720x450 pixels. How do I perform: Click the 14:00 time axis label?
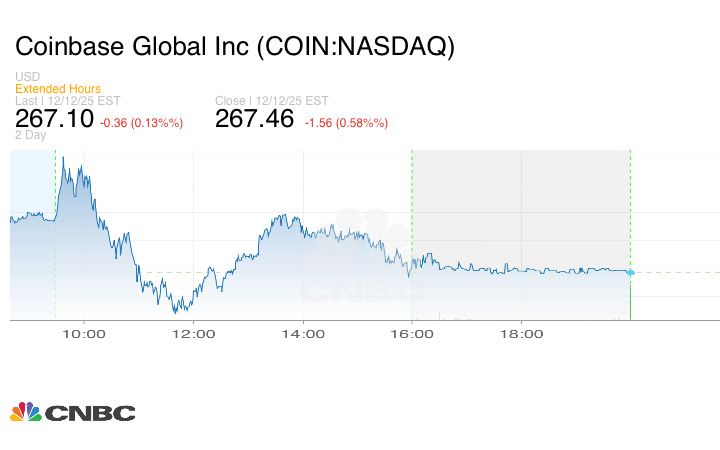(303, 334)
